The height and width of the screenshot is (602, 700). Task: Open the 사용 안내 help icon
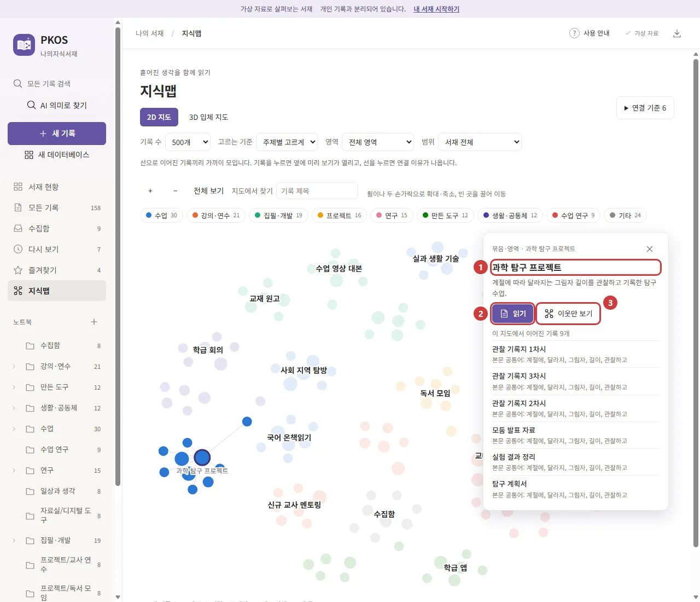[574, 33]
